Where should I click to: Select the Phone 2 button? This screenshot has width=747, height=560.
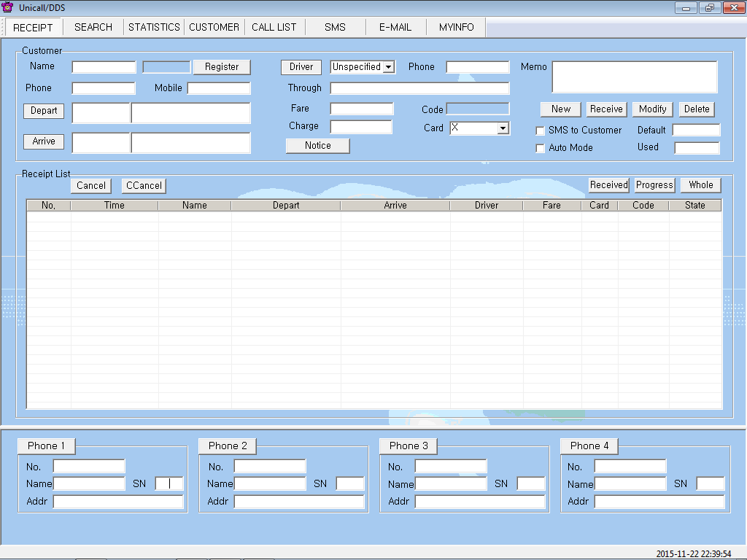(228, 446)
